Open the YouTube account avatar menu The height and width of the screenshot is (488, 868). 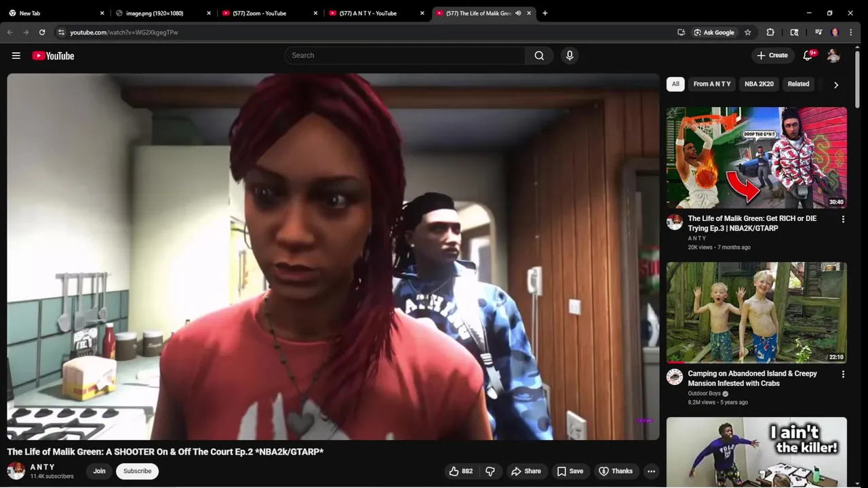click(x=833, y=56)
